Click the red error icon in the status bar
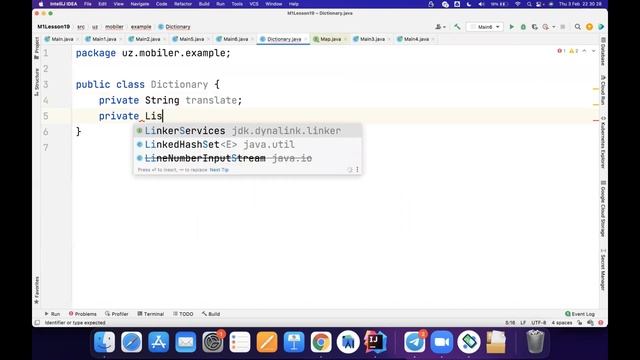This screenshot has height=360, width=640. tap(600, 323)
